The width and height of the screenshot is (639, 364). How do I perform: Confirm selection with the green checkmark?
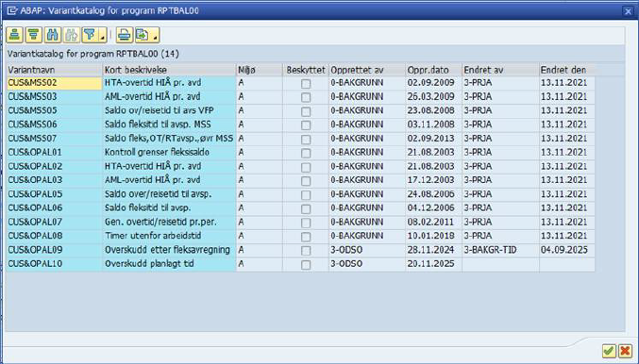pyautogui.click(x=609, y=351)
